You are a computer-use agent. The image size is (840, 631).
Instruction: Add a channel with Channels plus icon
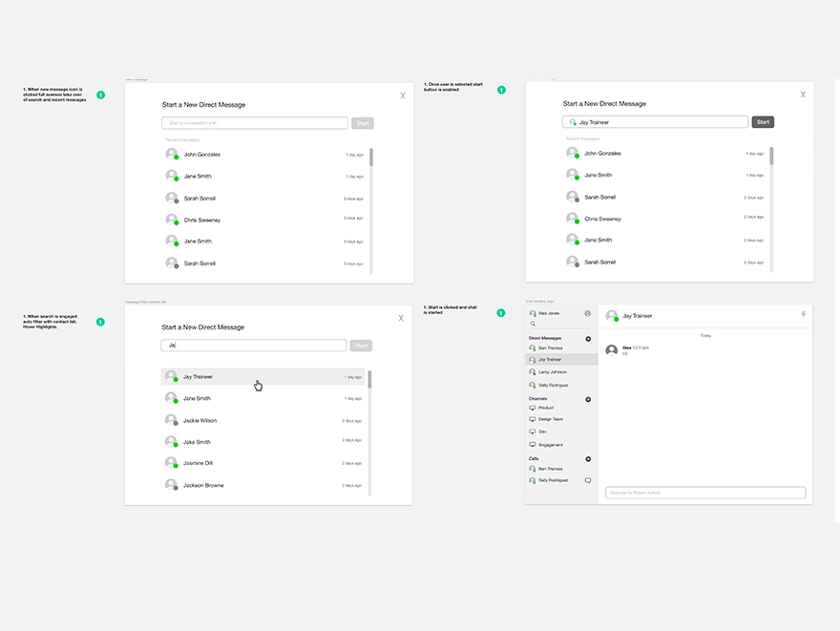tap(588, 399)
